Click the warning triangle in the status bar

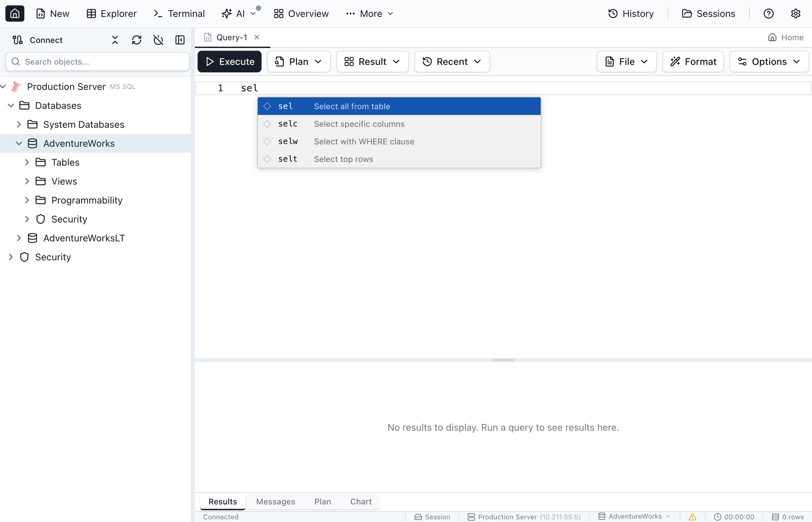point(692,517)
